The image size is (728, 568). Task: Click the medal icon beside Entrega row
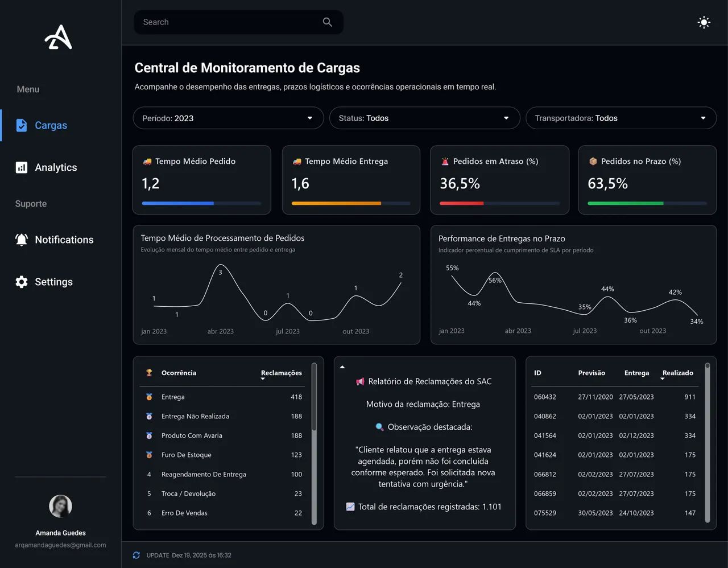tap(149, 397)
